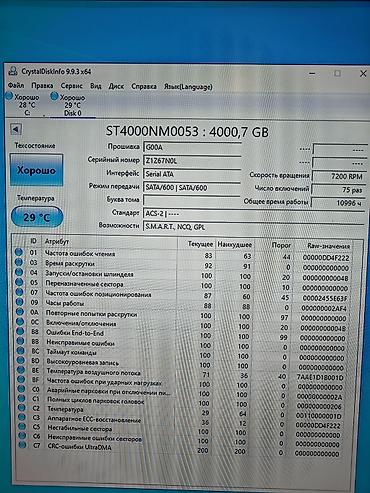Click the power-on count field 75 раз
370x493 pixels.
pyautogui.click(x=338, y=190)
